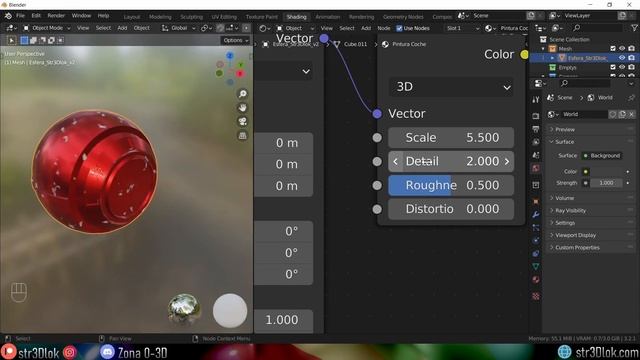Click the Scale 5.500 field
The width and height of the screenshot is (640, 360).
click(x=451, y=138)
